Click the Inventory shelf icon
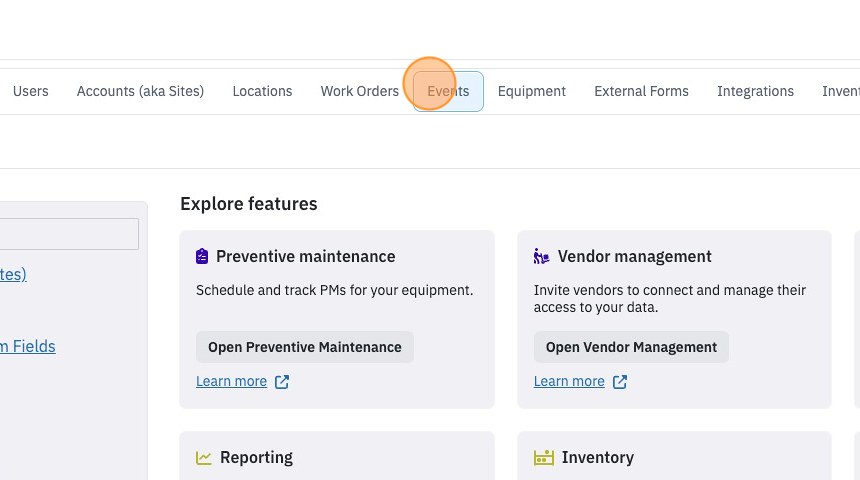 coord(544,458)
